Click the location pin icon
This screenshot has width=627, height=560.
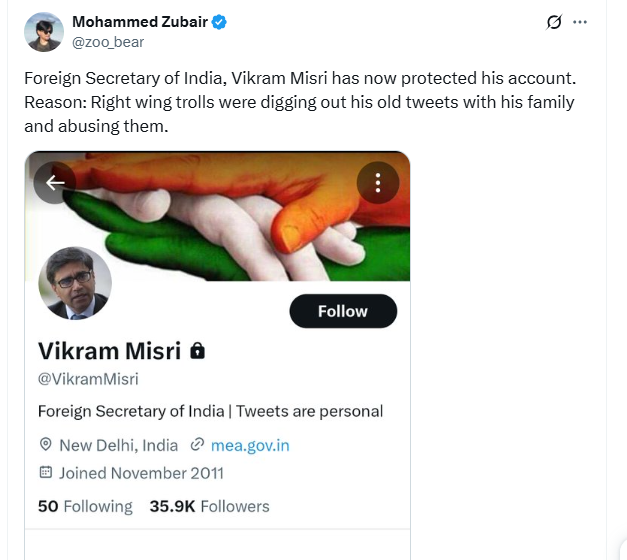coord(46,444)
